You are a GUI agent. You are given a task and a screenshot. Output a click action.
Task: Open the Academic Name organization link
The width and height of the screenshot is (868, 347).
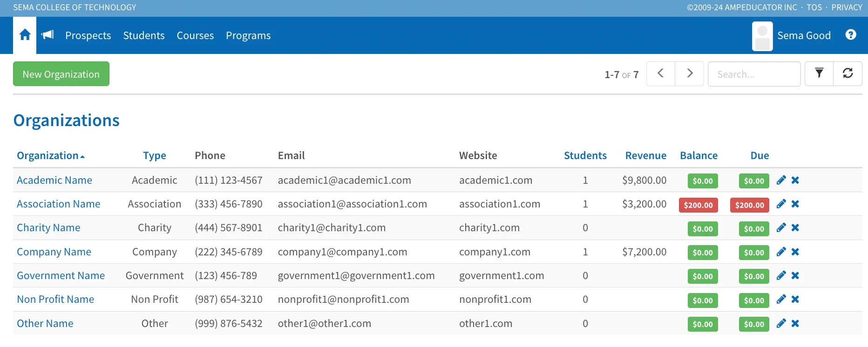pos(54,180)
